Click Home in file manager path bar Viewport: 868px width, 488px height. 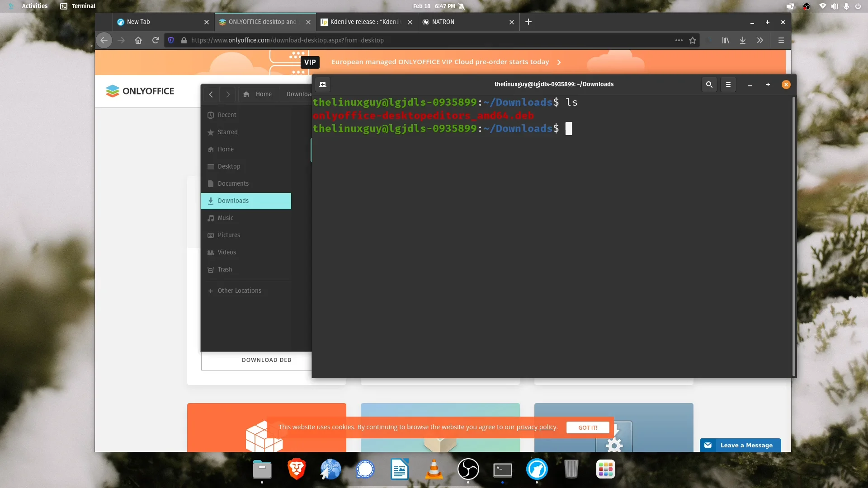258,94
